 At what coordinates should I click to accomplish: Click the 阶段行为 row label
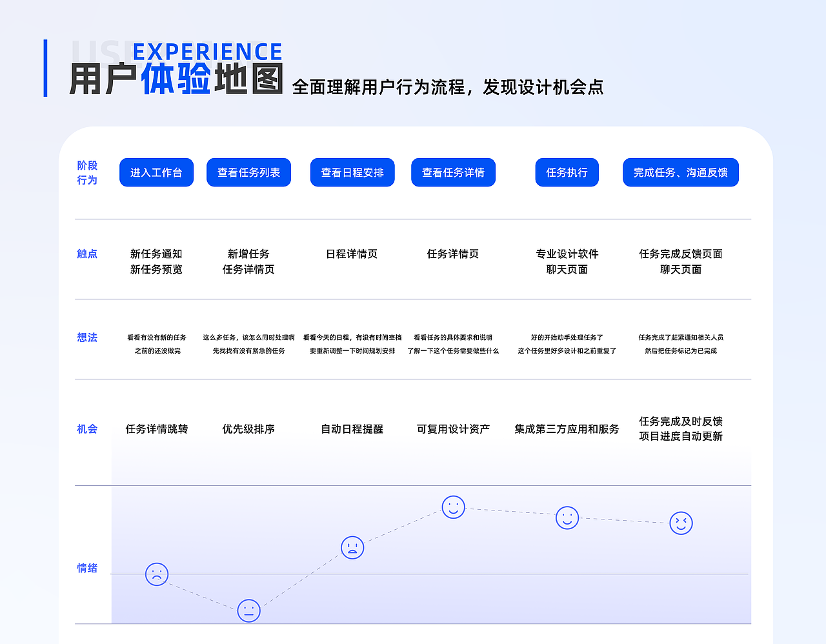[x=87, y=173]
